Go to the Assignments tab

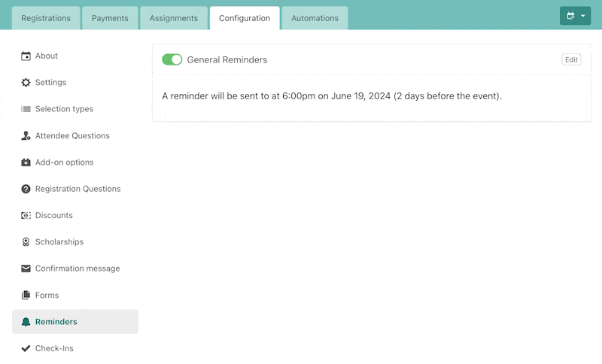[x=174, y=18]
